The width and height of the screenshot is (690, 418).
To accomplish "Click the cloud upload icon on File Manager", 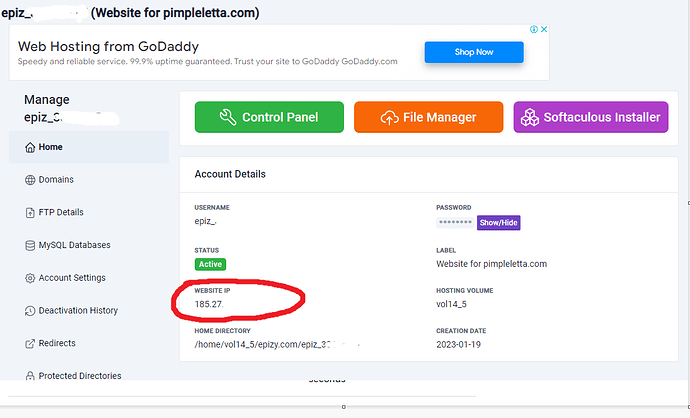I will 387,117.
